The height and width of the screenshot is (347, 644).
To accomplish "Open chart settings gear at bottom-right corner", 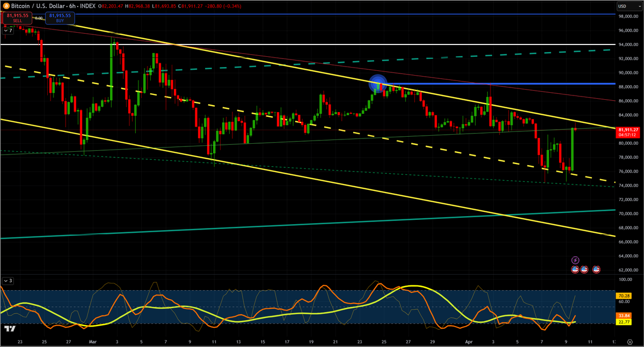I will tap(629, 342).
